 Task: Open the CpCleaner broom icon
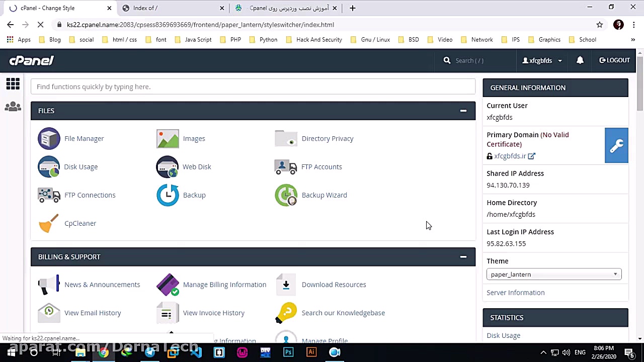point(49,223)
